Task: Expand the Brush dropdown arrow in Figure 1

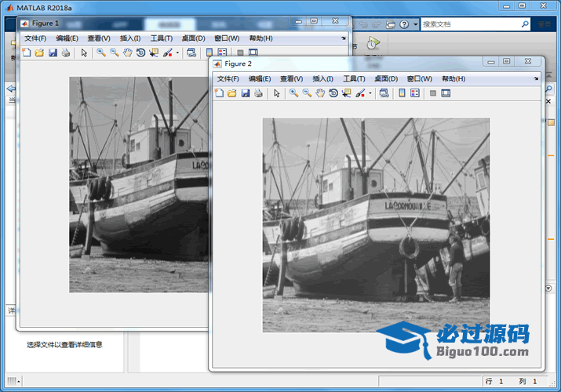Action: pyautogui.click(x=177, y=53)
